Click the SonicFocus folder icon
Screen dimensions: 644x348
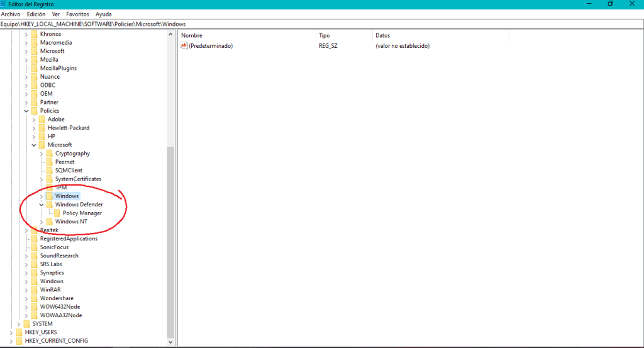34,247
